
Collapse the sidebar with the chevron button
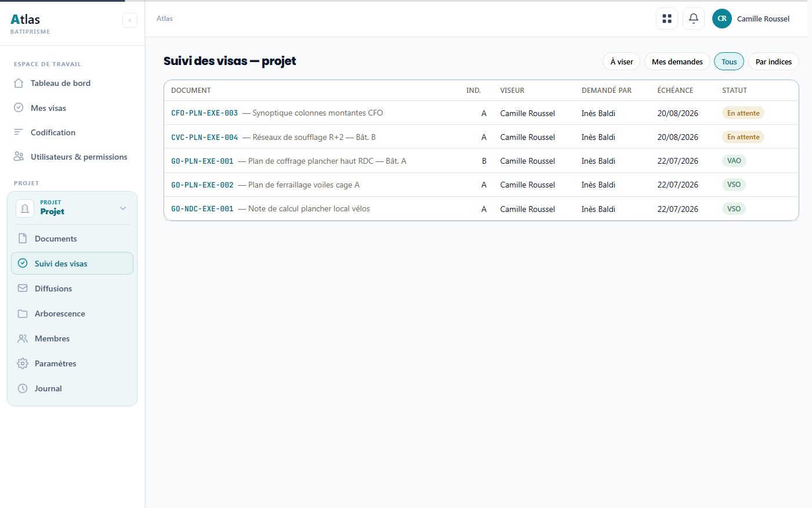130,20
